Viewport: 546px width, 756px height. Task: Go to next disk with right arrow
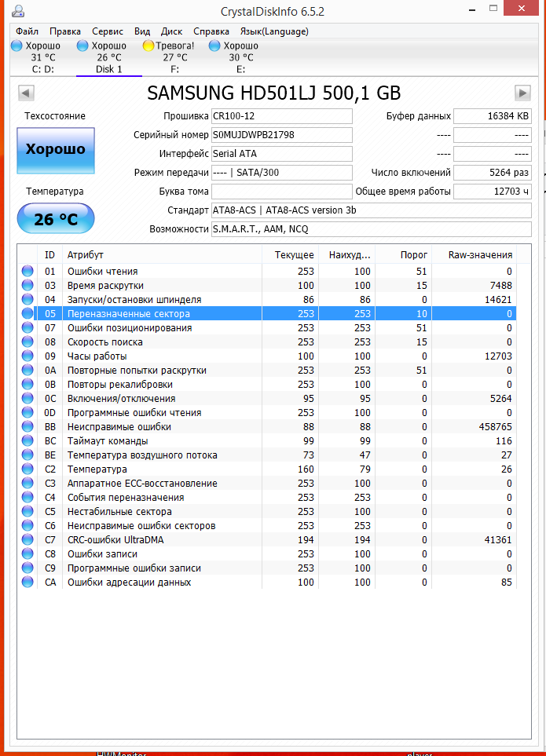(x=522, y=93)
